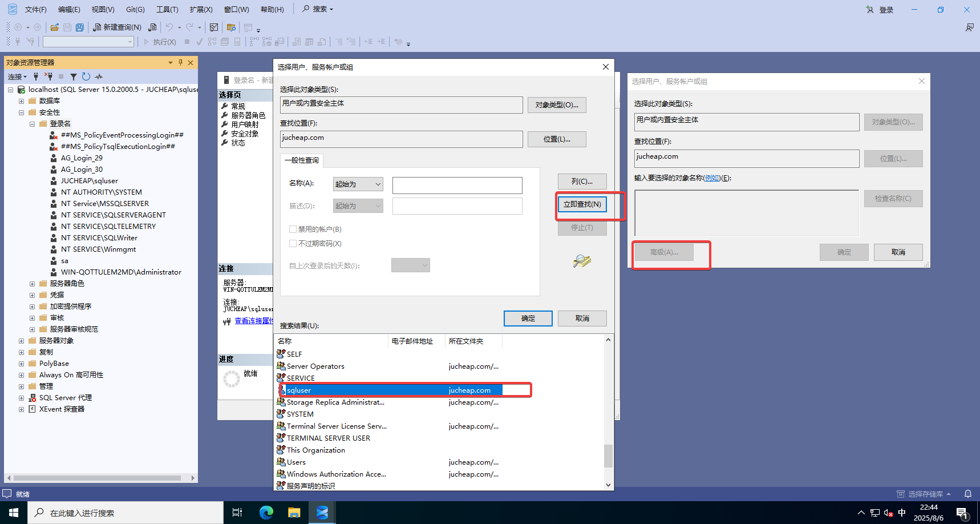
Task: Open Task View on the taskbar
Action: [x=237, y=513]
